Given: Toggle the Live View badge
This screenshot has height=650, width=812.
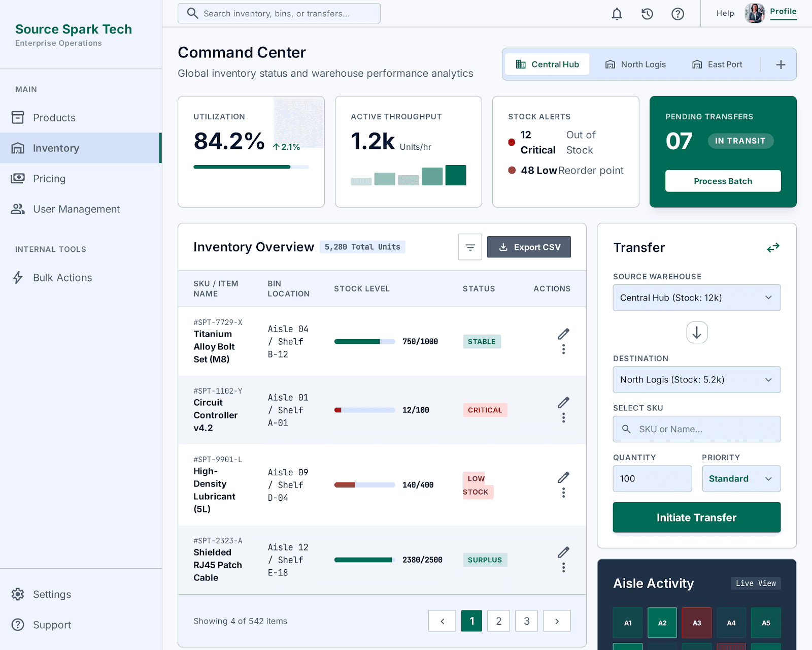Looking at the screenshot, I should (x=756, y=583).
